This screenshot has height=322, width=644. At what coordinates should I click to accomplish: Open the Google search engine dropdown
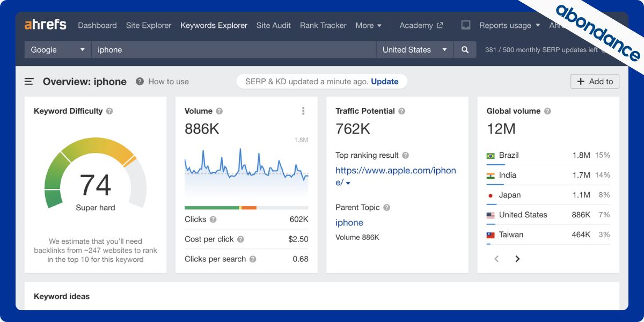tap(57, 49)
